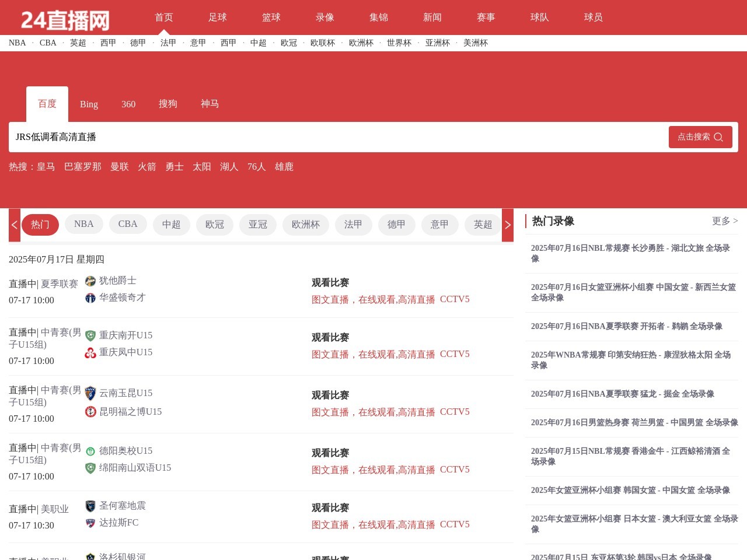Open 更多 to expand hot recordings list
Image resolution: width=747 pixels, height=560 pixels.
click(725, 221)
